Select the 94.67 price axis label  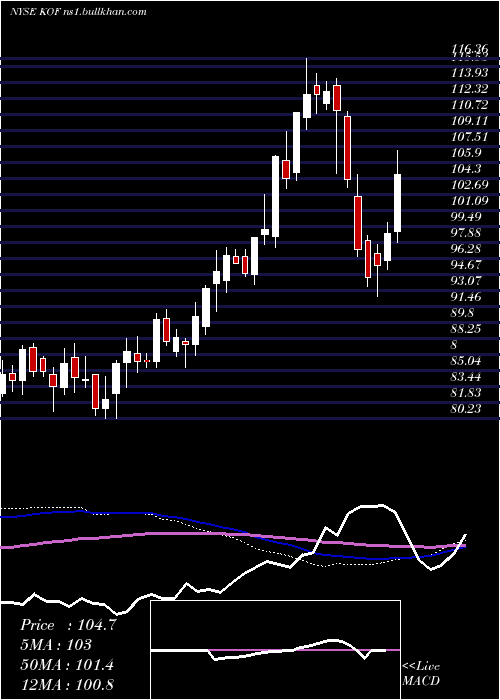(x=466, y=265)
